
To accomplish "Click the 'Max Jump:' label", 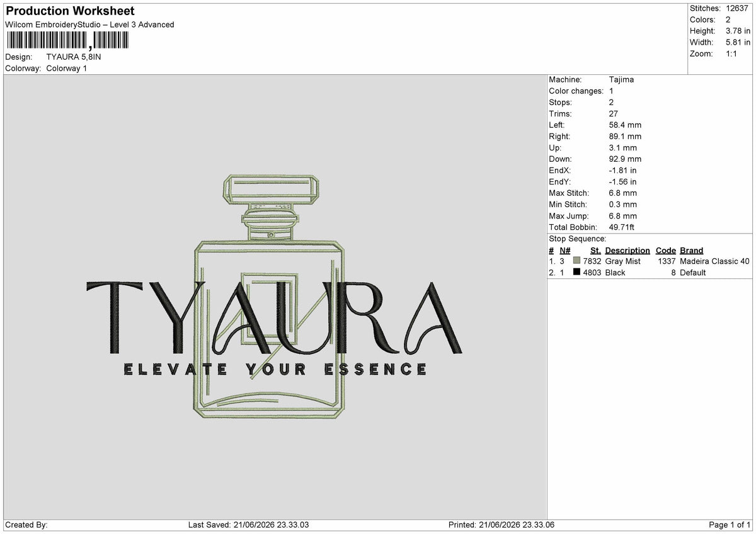I will coord(568,215).
